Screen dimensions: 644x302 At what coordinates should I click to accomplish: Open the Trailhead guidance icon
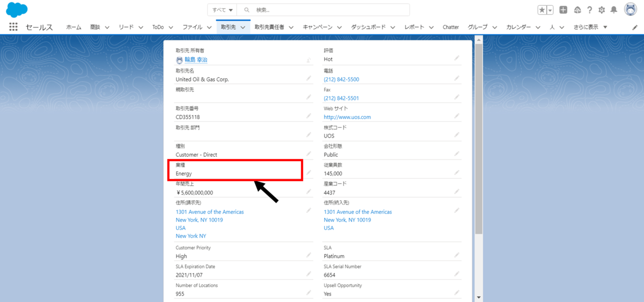pyautogui.click(x=577, y=10)
